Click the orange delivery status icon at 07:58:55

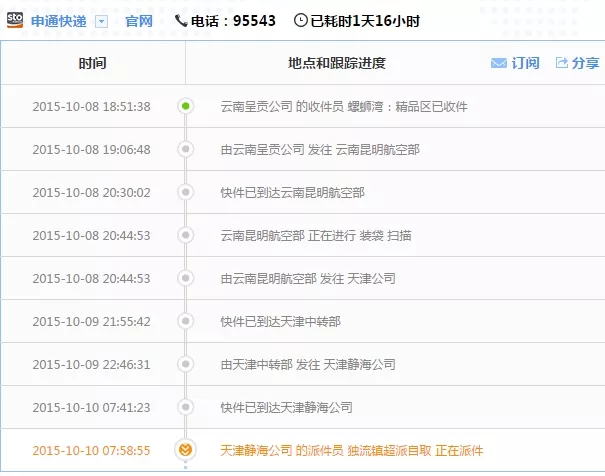(186, 450)
